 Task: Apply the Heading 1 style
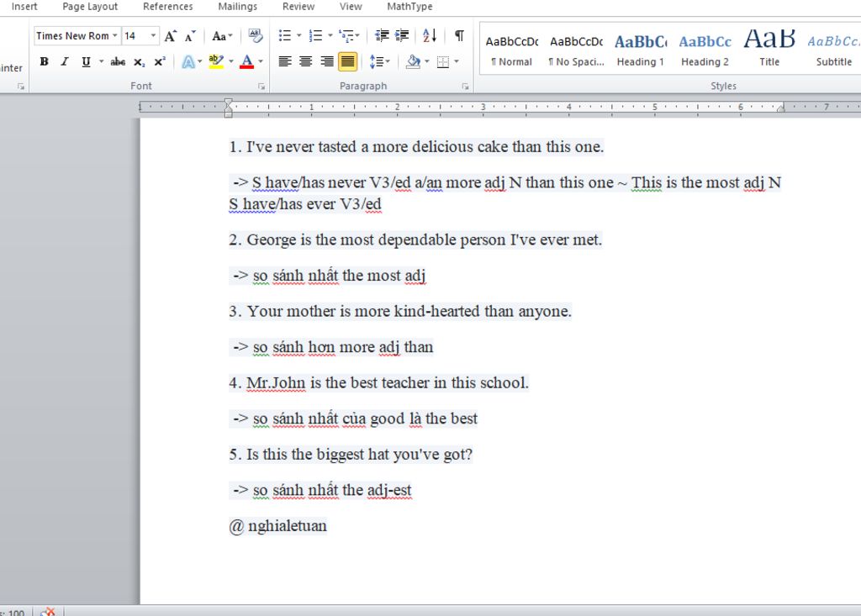(641, 50)
